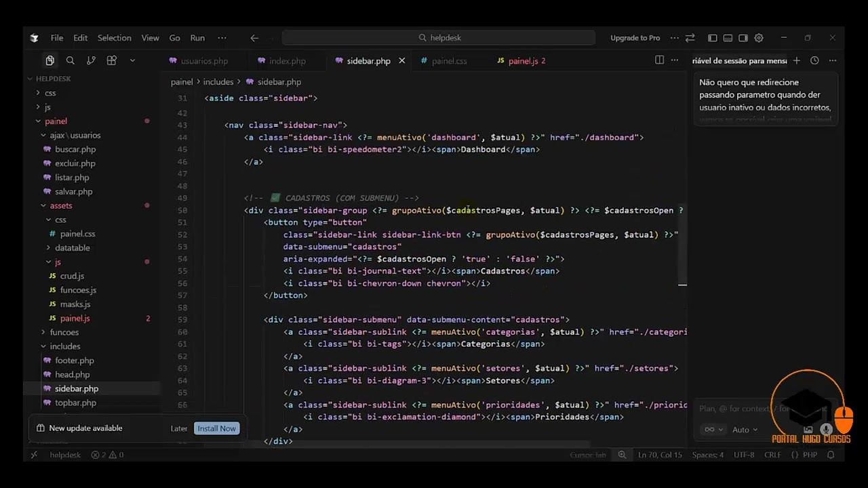
Task: Expand the datatable folder
Action: pyautogui.click(x=72, y=248)
